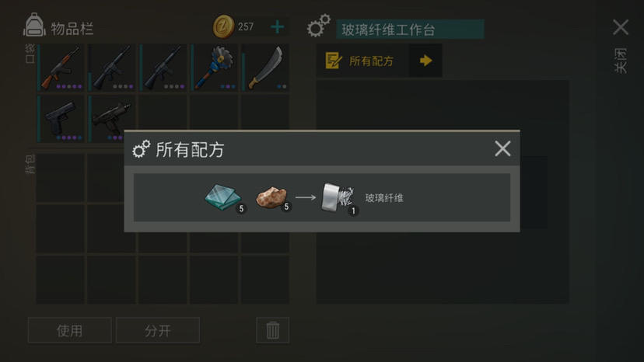This screenshot has width=644, height=362.
Task: Delete item with the trash can button
Action: pos(273,330)
